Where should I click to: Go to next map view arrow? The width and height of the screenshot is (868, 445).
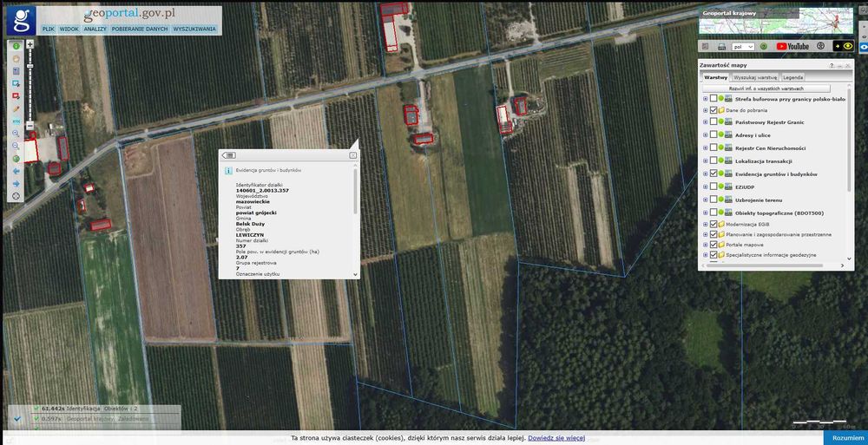click(x=16, y=183)
